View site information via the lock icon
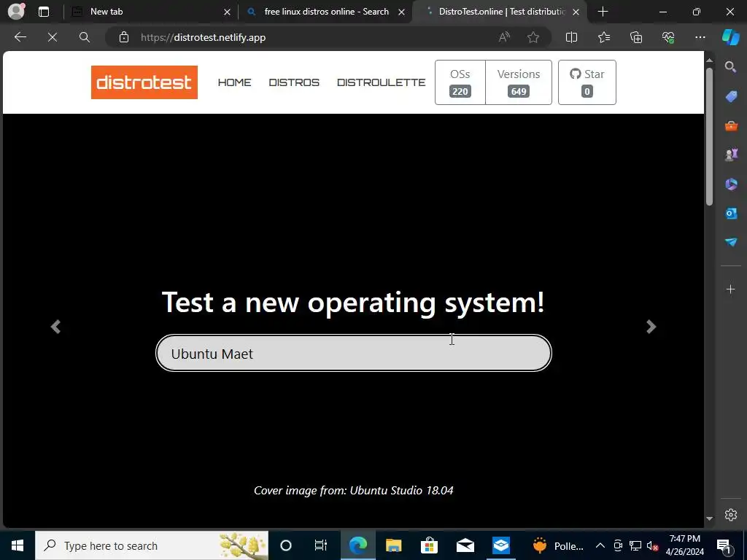Viewport: 747px width, 560px height. [124, 37]
